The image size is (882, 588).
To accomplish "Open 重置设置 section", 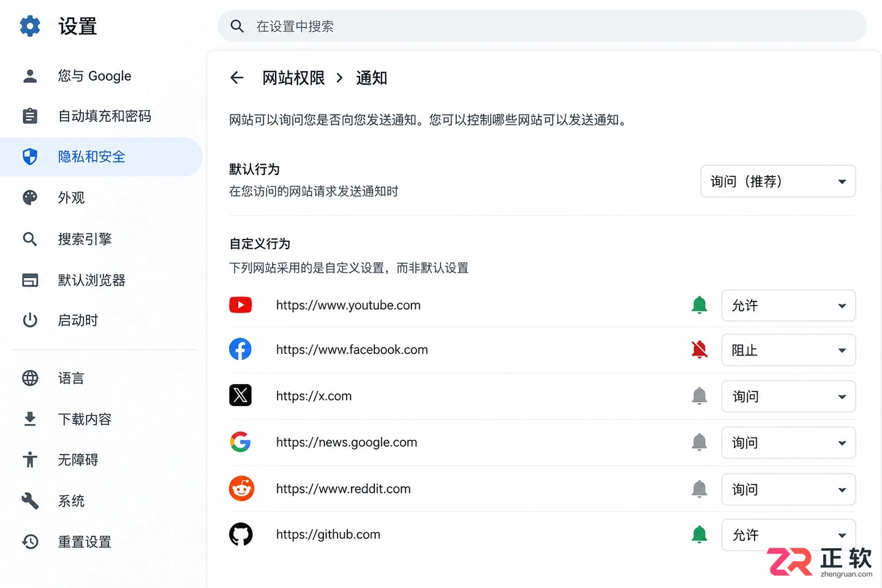I will (x=101, y=541).
